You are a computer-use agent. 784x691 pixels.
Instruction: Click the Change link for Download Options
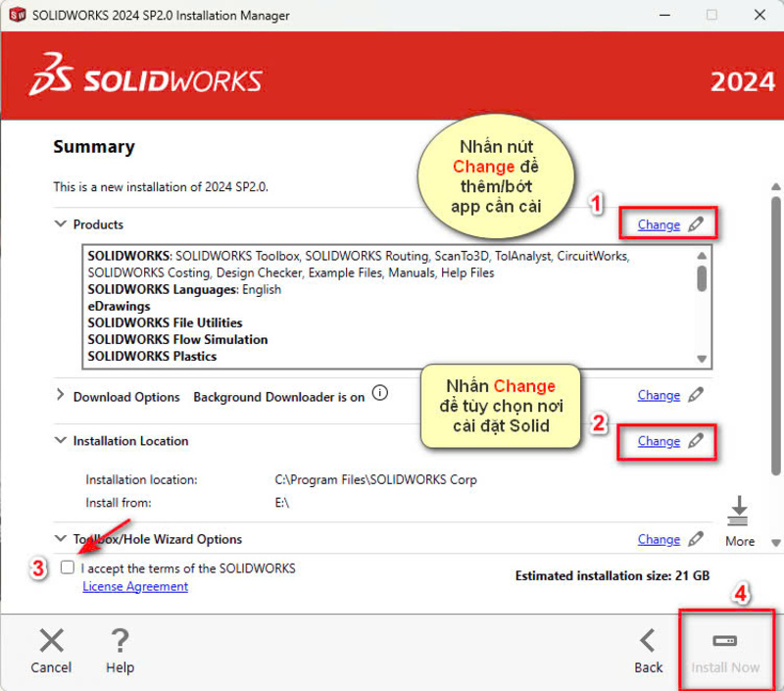pos(659,396)
